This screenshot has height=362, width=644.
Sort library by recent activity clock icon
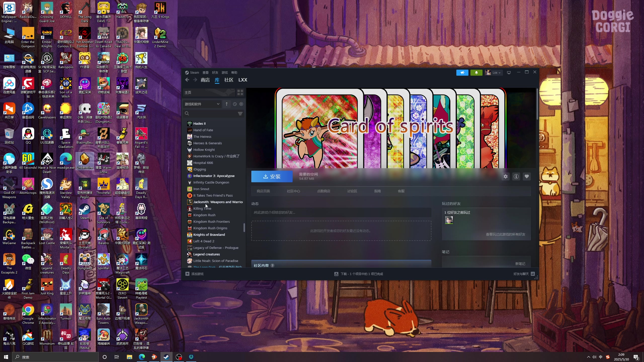[x=235, y=104]
